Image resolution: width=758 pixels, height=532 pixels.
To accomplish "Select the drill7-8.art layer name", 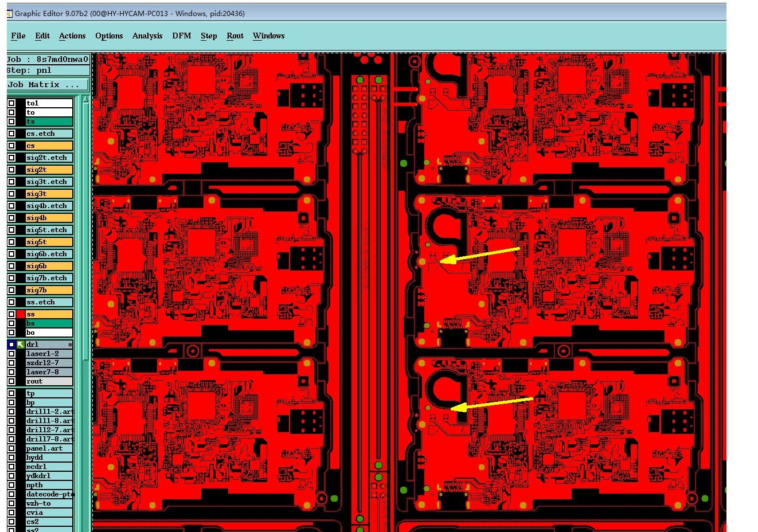I will click(x=49, y=439).
